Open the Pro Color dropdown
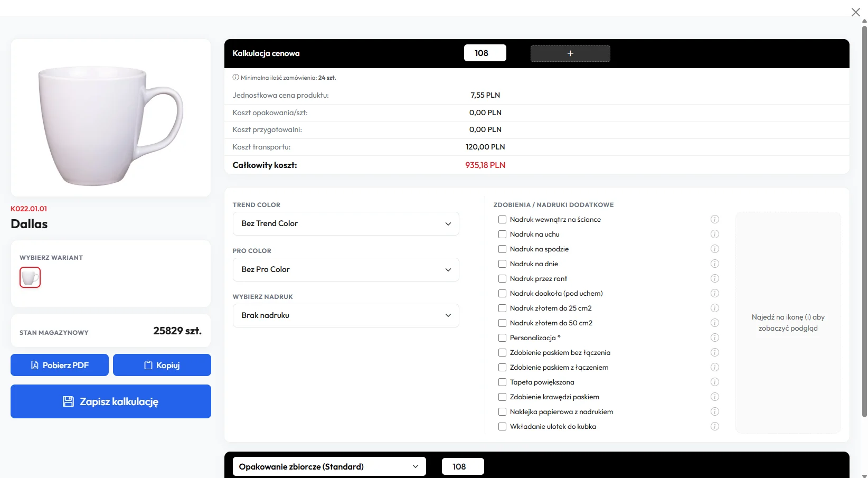Screen dimensions: 868x478 coord(346,269)
